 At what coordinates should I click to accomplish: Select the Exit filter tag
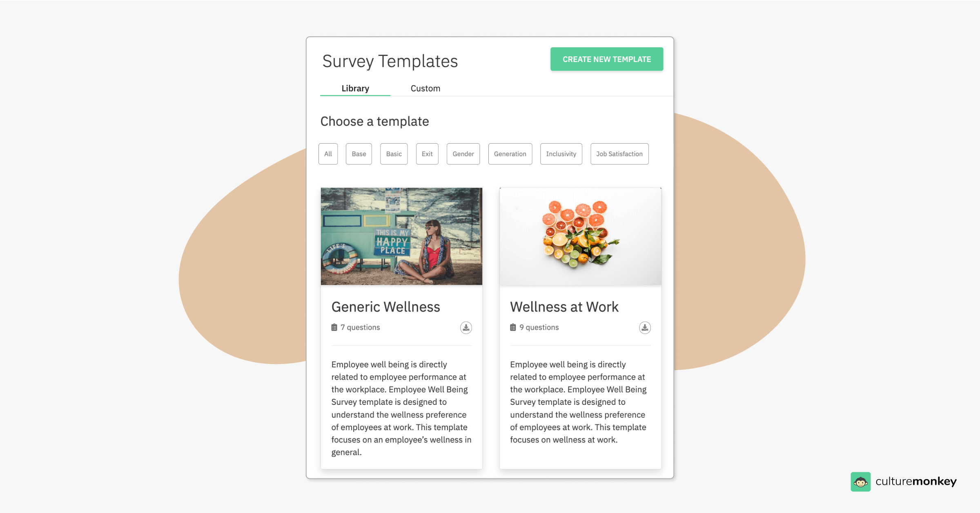428,153
